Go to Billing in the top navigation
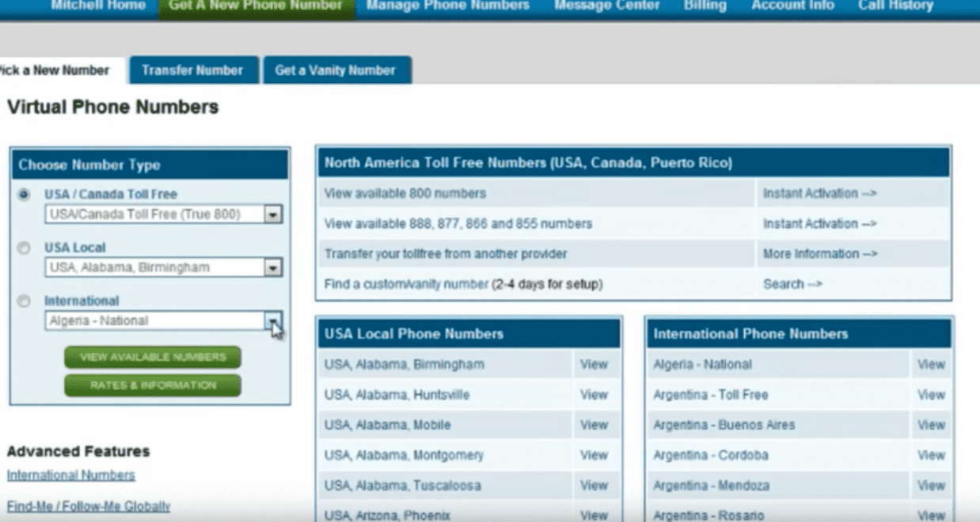The image size is (980, 522). coord(705,6)
